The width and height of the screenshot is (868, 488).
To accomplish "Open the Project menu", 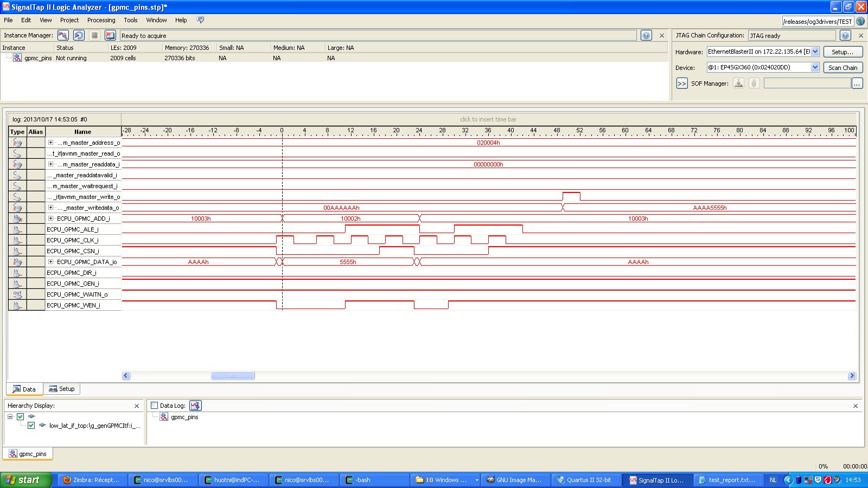I will click(69, 20).
